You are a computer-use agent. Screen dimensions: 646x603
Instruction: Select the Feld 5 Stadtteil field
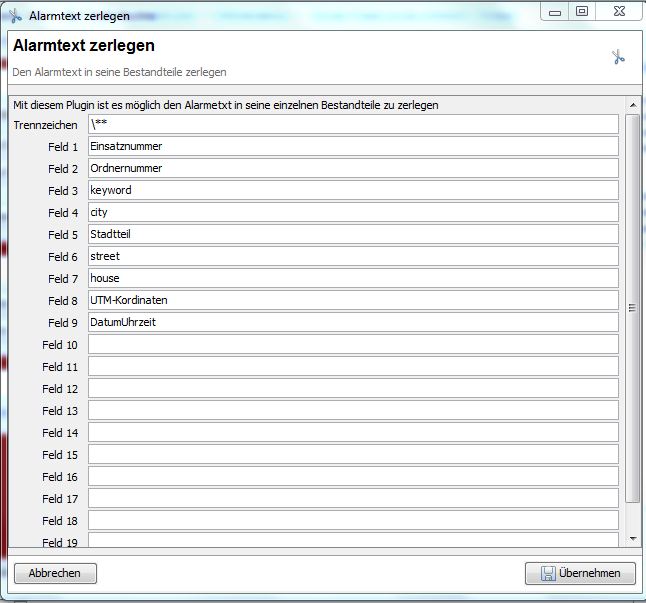pyautogui.click(x=353, y=234)
